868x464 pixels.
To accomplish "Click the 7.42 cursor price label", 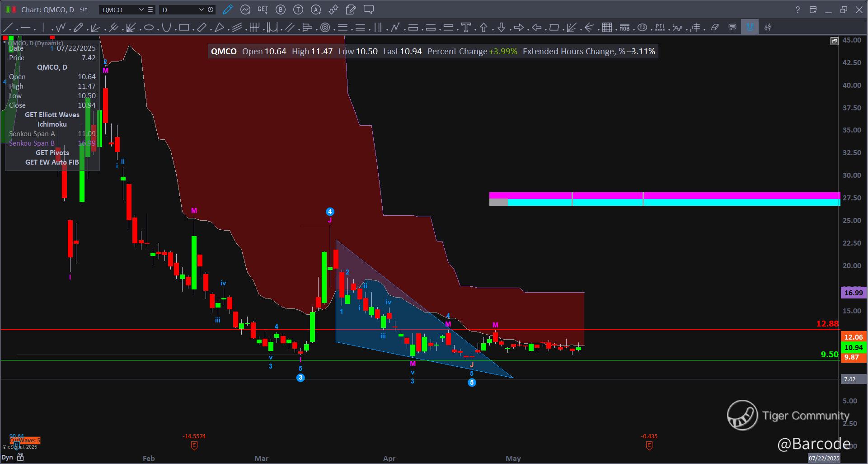I will [853, 379].
